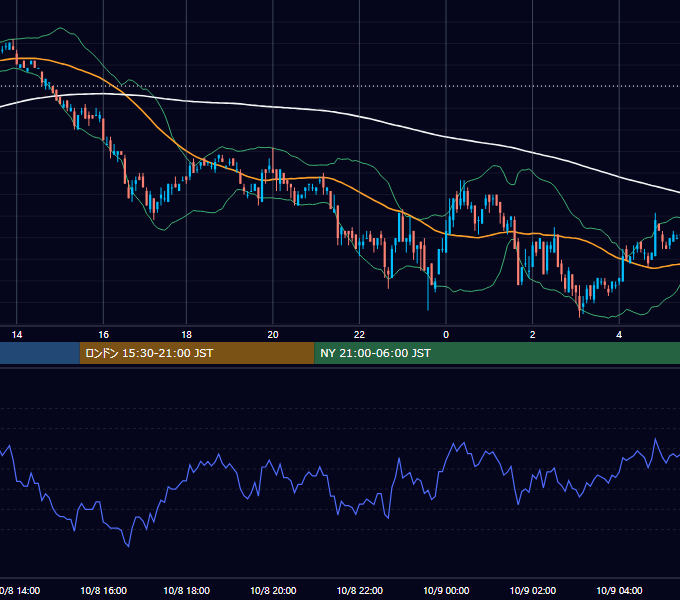Click the 4 hour axis label
The height and width of the screenshot is (600, 680).
619,335
